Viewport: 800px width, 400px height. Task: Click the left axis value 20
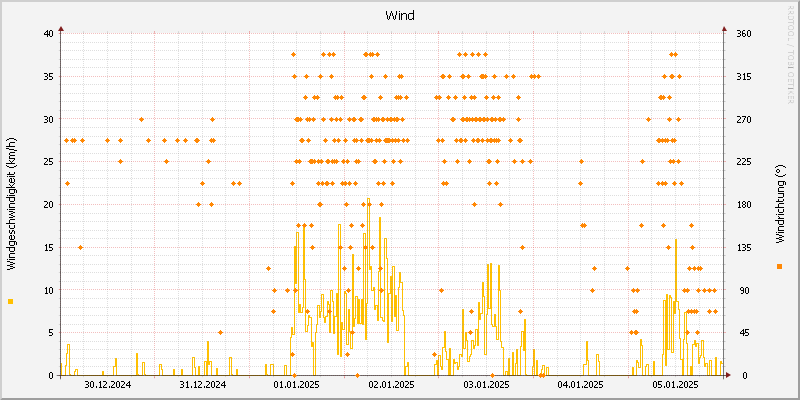48,205
